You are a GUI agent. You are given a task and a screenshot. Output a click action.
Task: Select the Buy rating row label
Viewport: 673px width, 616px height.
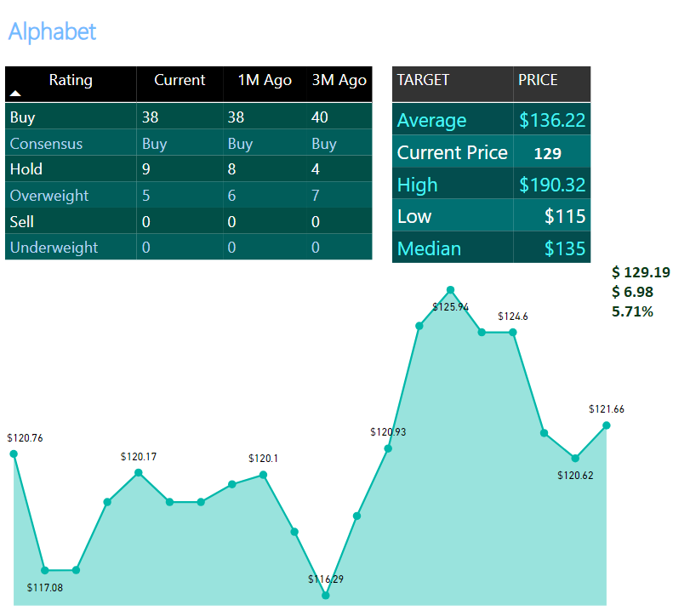coord(22,117)
